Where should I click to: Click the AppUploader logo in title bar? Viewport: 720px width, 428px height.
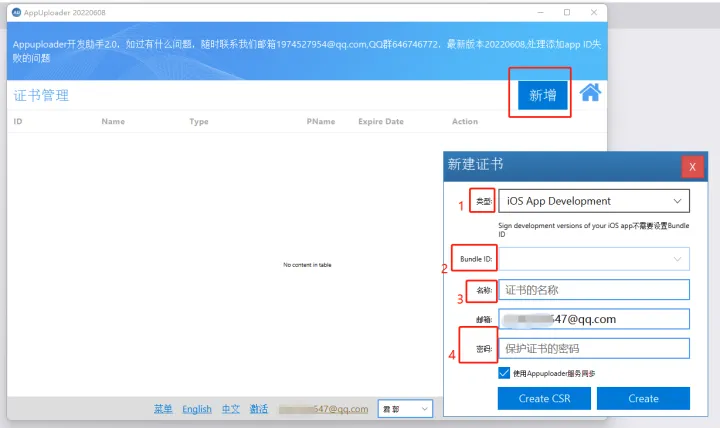pos(16,12)
